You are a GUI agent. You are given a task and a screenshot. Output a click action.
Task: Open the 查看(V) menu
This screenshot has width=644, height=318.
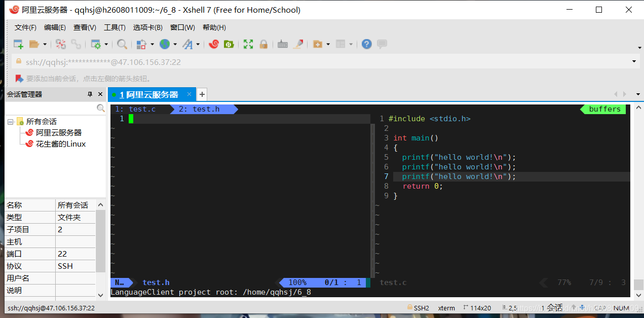85,27
